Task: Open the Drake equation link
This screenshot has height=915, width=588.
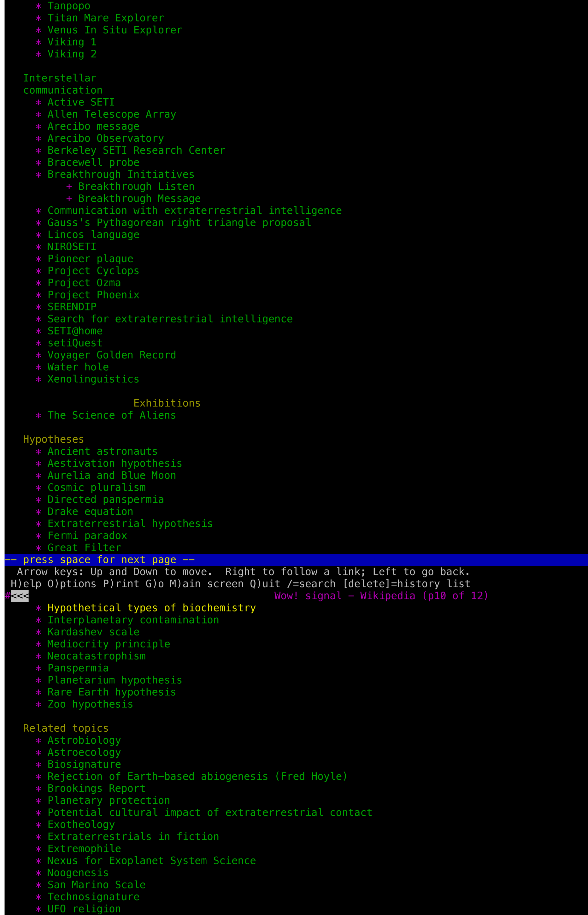Action: point(90,511)
